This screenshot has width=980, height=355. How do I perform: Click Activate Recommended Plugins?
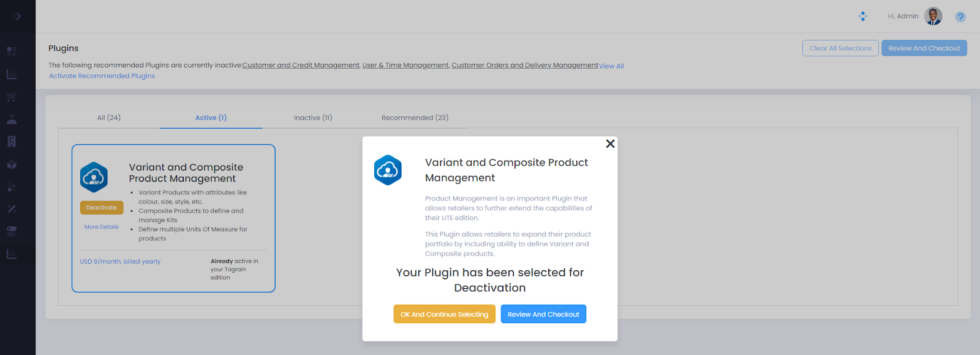[102, 75]
